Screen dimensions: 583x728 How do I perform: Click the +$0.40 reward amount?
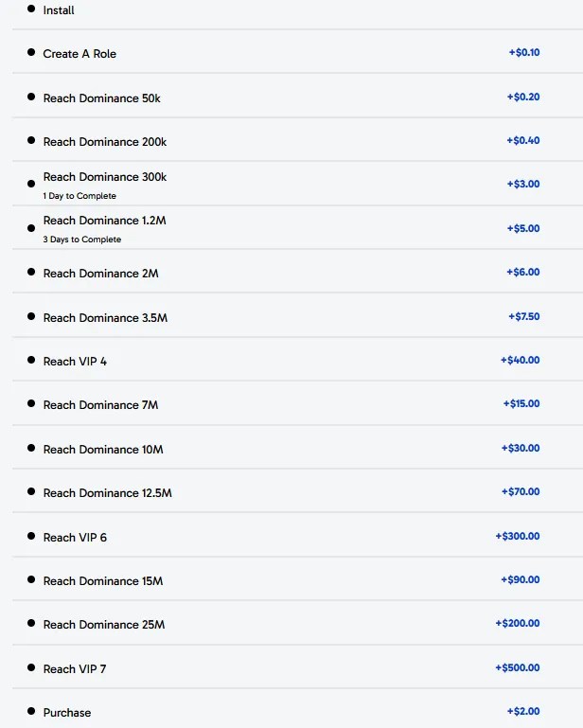tap(522, 141)
